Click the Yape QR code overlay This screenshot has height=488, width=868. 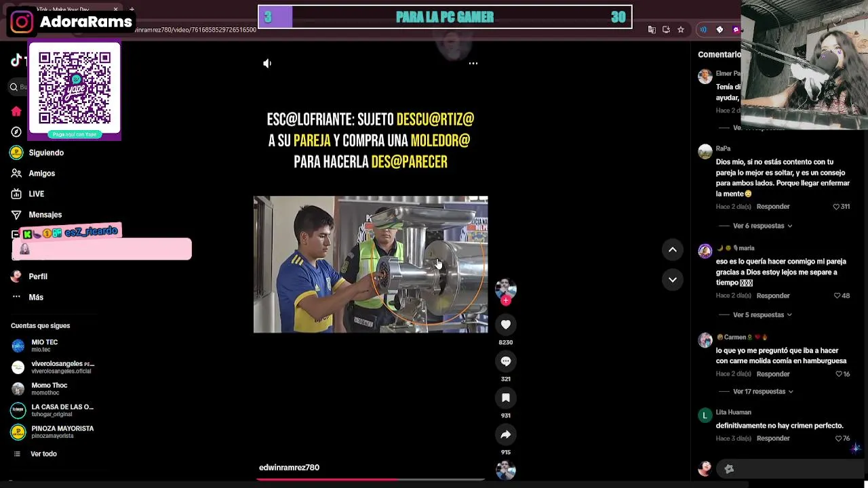pos(75,91)
